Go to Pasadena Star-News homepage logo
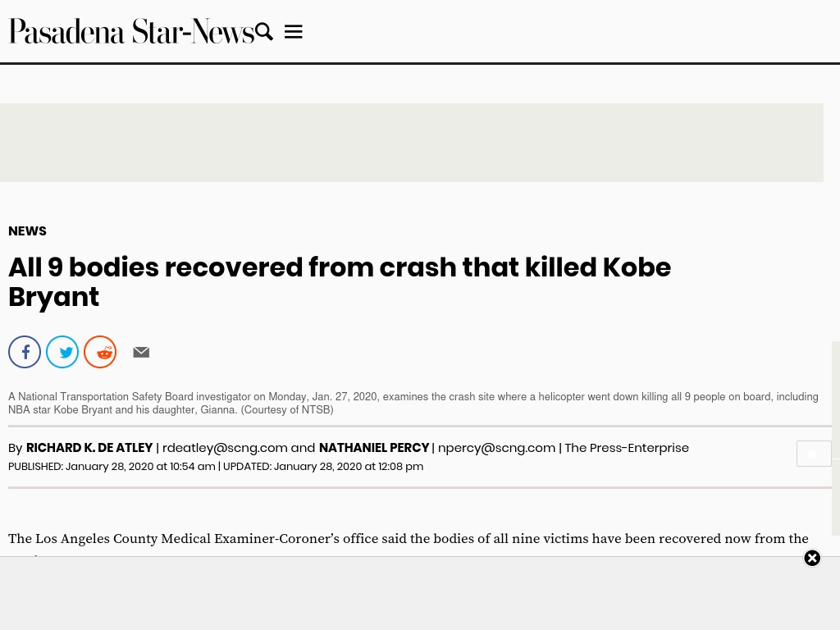840x630 pixels. [131, 31]
